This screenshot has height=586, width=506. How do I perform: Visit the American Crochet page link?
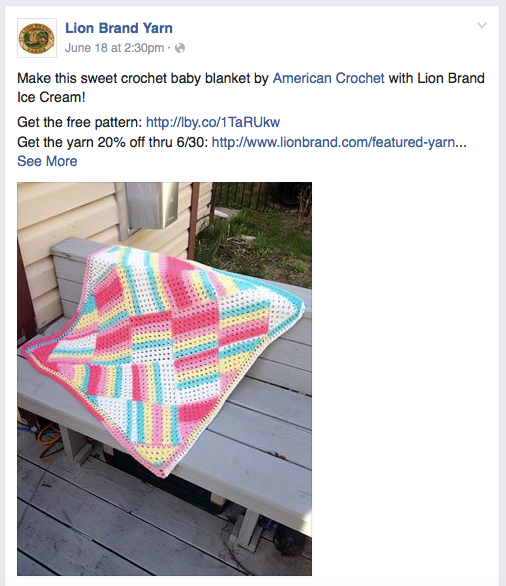pyautogui.click(x=328, y=78)
